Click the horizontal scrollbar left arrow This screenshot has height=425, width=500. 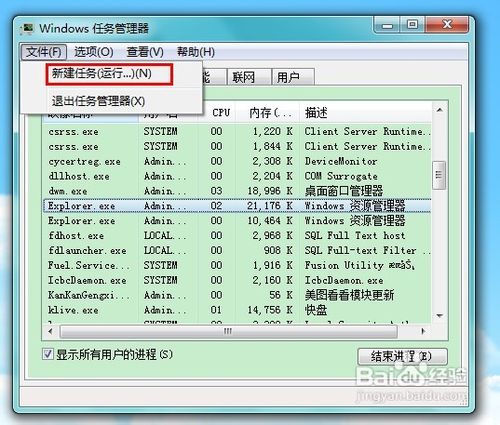tap(50, 331)
